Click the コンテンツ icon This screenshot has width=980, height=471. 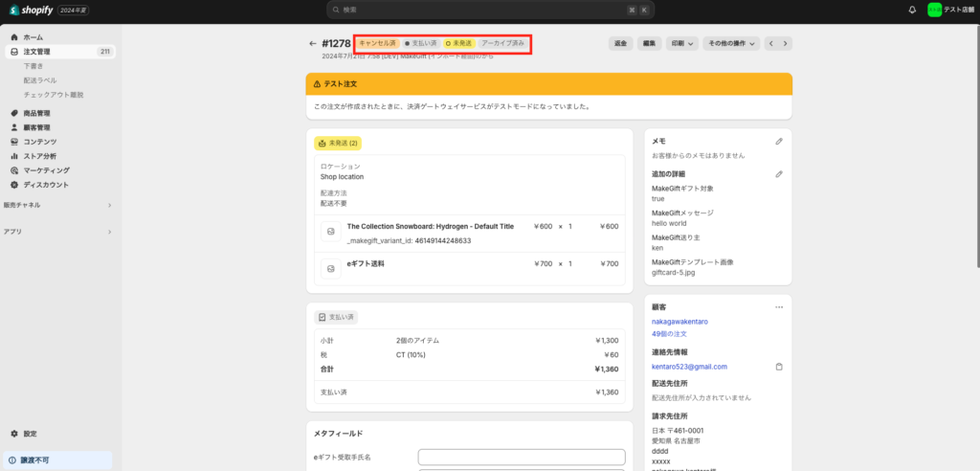14,142
